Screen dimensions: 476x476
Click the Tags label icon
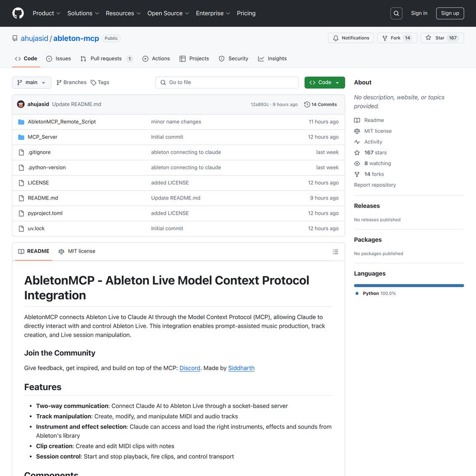point(93,82)
